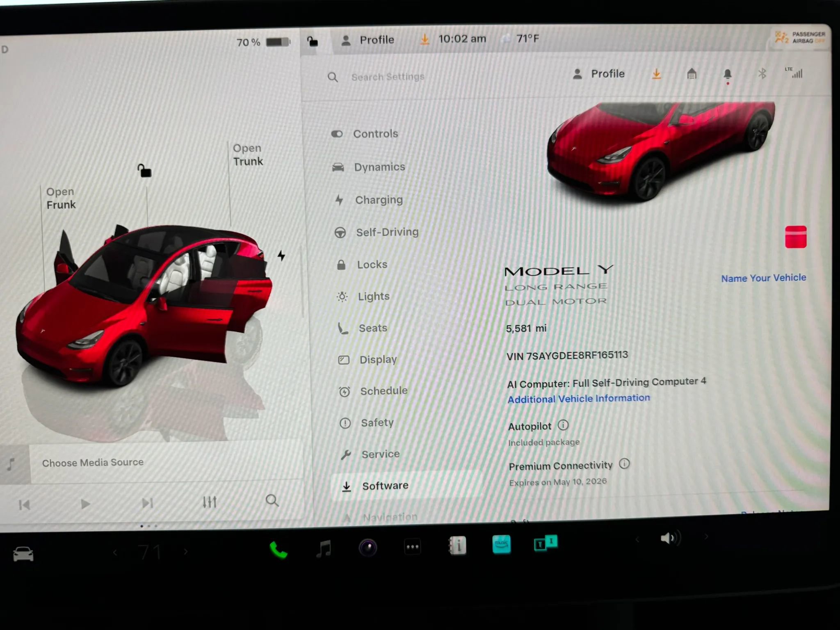Viewport: 840px width, 630px height.
Task: Open the Frunk
Action: [x=61, y=198]
